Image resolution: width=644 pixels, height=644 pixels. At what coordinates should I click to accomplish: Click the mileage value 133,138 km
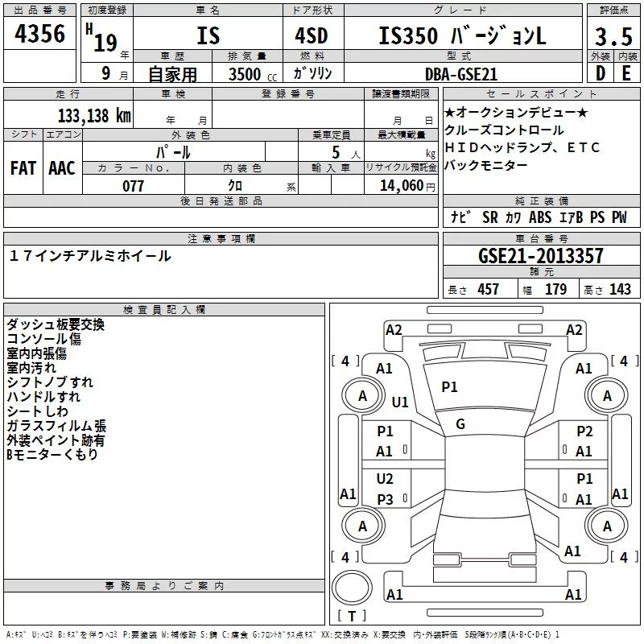click(94, 115)
